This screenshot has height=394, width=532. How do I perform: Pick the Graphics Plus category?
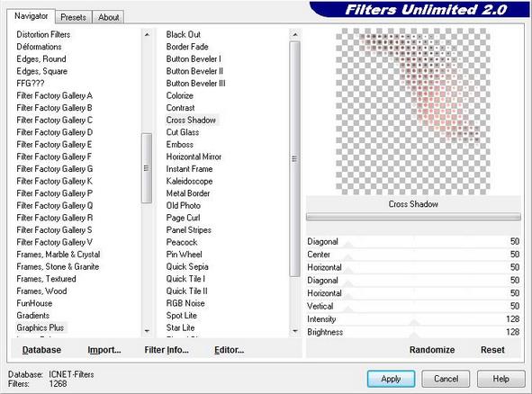(x=40, y=327)
